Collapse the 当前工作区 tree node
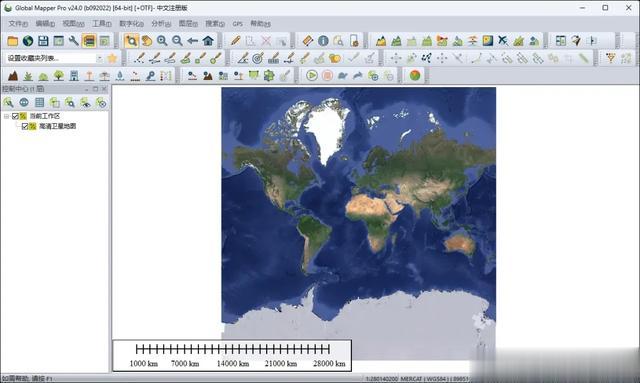Viewport: 640px width, 383px height. [6, 116]
